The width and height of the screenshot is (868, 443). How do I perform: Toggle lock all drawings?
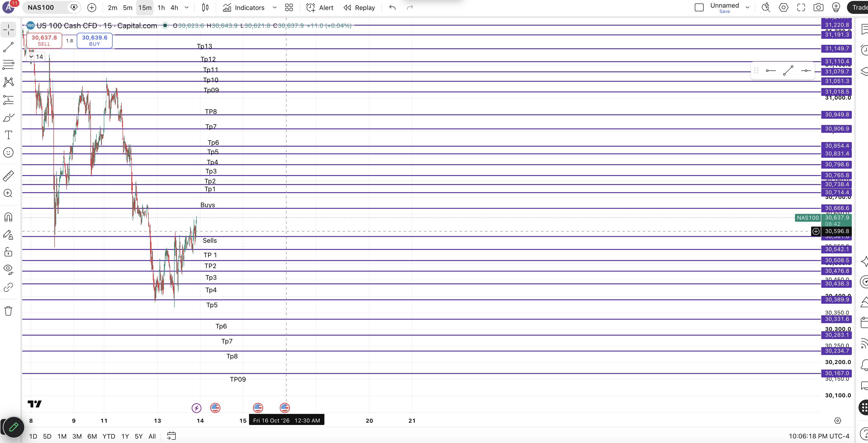[x=8, y=252]
